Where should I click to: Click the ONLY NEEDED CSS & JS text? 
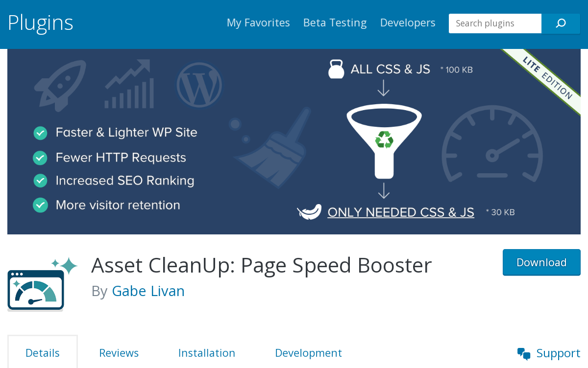(401, 212)
